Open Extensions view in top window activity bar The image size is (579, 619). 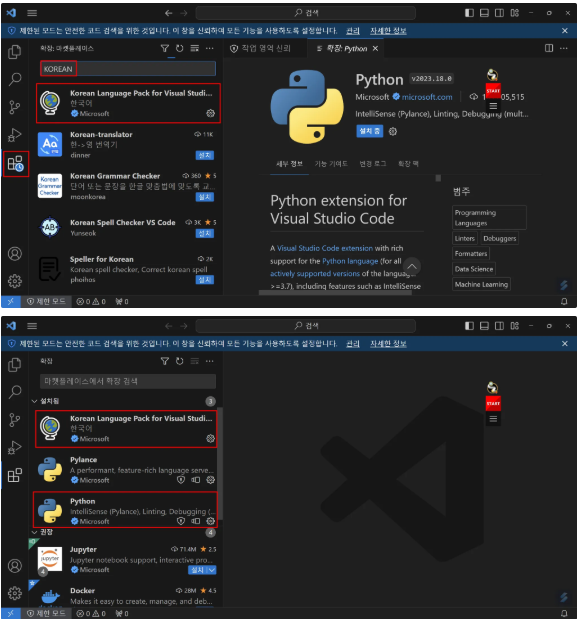click(x=16, y=163)
